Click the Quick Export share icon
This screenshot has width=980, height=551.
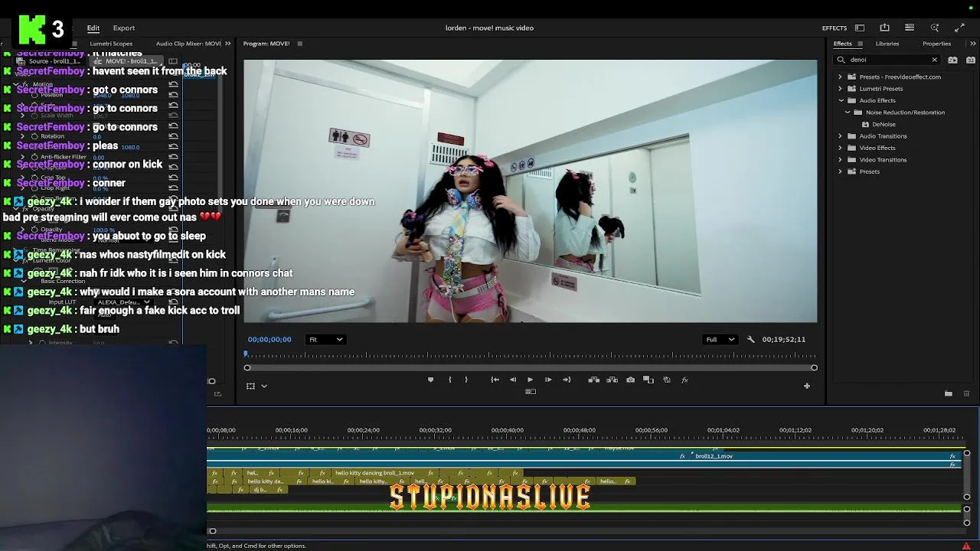click(x=884, y=28)
